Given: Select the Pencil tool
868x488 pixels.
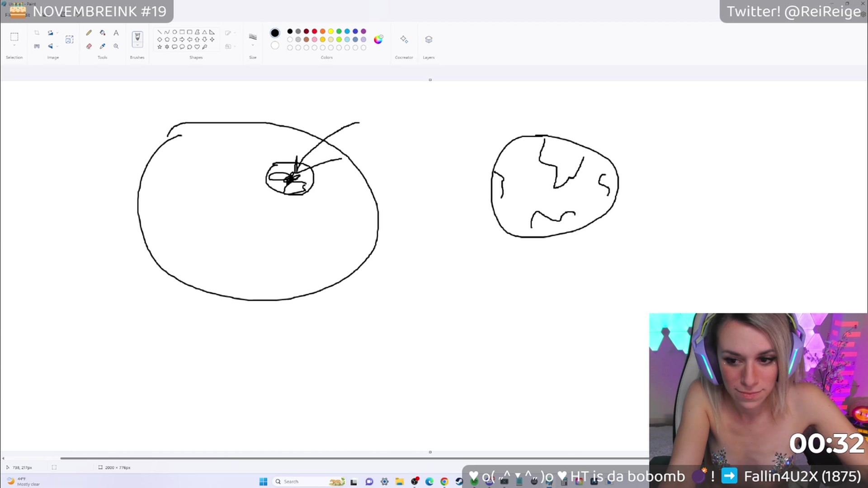Looking at the screenshot, I should [89, 33].
